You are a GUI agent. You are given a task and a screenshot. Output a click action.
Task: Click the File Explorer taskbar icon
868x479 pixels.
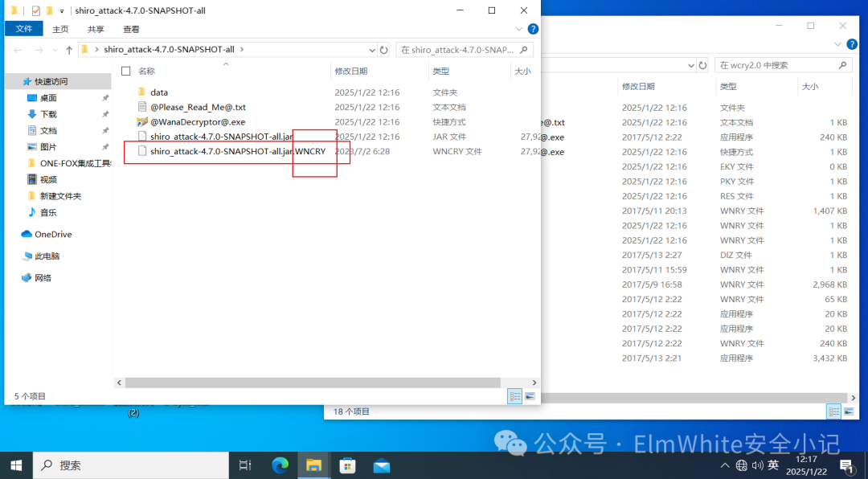314,465
